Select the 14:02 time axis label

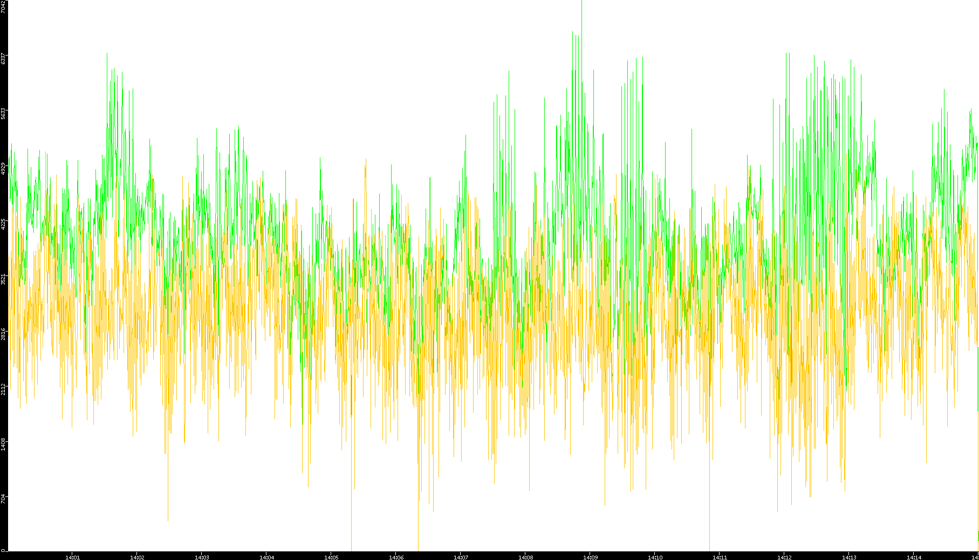[137, 557]
